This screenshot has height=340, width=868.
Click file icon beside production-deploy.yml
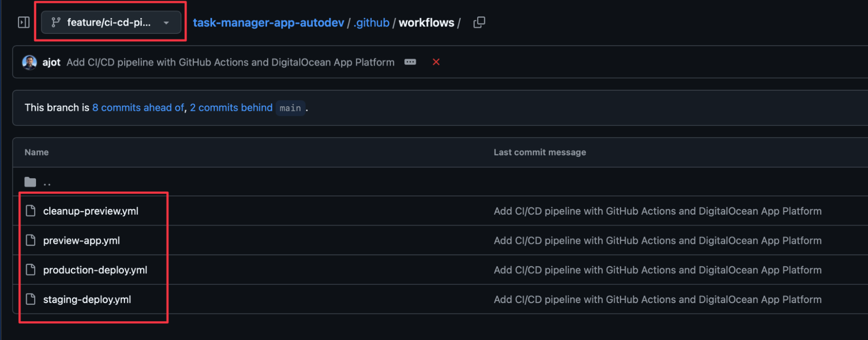(x=30, y=270)
